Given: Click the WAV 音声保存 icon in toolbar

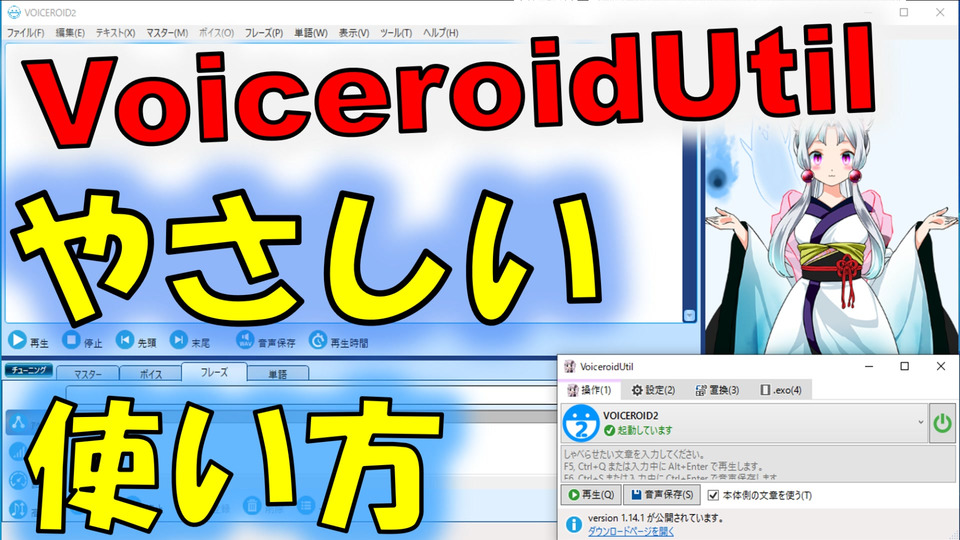Looking at the screenshot, I should coord(245,340).
